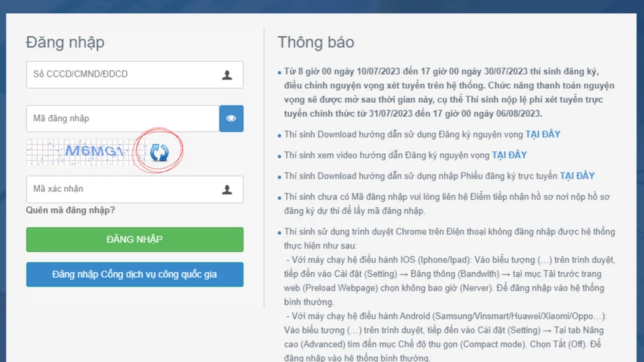Select the Mã xác nhận text box
Image resolution: width=644 pixels, height=362 pixels.
[123, 190]
